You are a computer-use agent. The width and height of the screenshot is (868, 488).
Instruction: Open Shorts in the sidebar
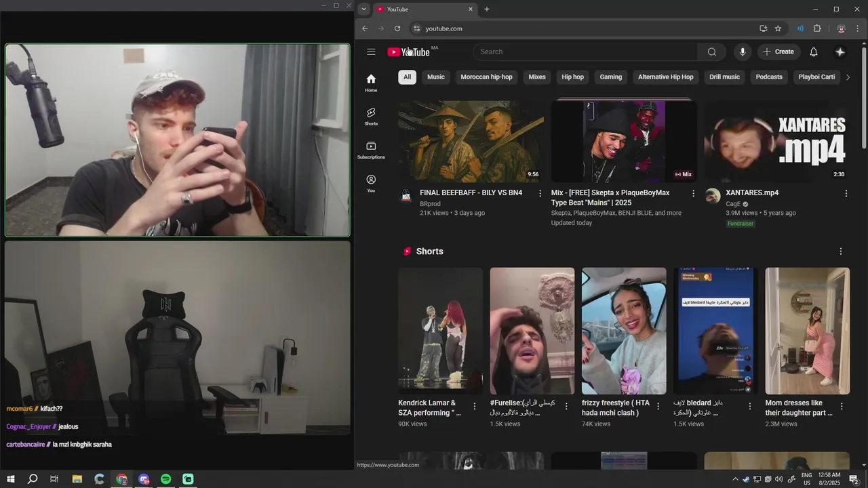[x=371, y=117]
